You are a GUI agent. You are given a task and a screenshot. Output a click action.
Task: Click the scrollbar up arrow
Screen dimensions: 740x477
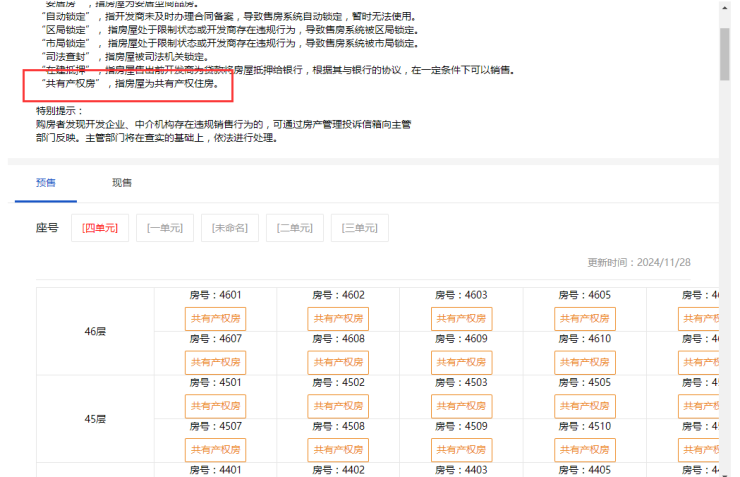pyautogui.click(x=725, y=5)
